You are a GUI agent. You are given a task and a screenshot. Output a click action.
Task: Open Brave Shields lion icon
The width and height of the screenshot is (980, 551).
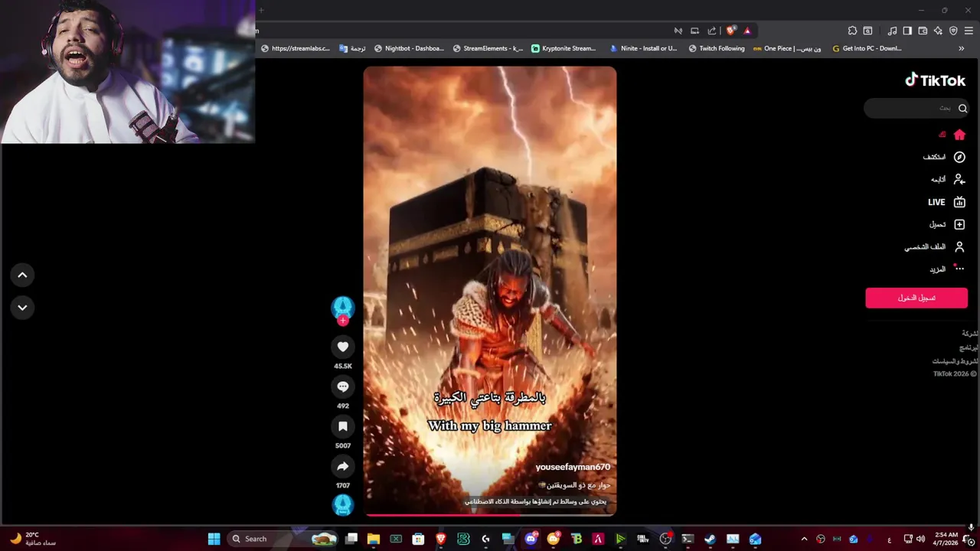[x=731, y=31]
